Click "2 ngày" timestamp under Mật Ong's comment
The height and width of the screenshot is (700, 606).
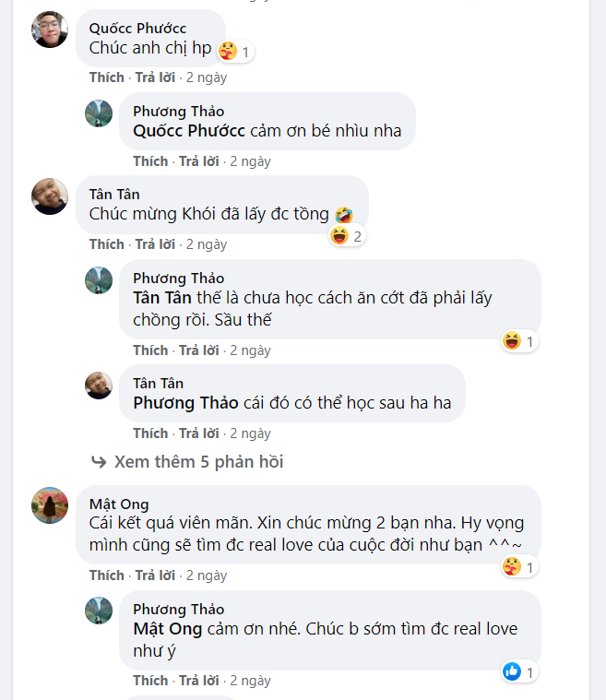(207, 575)
